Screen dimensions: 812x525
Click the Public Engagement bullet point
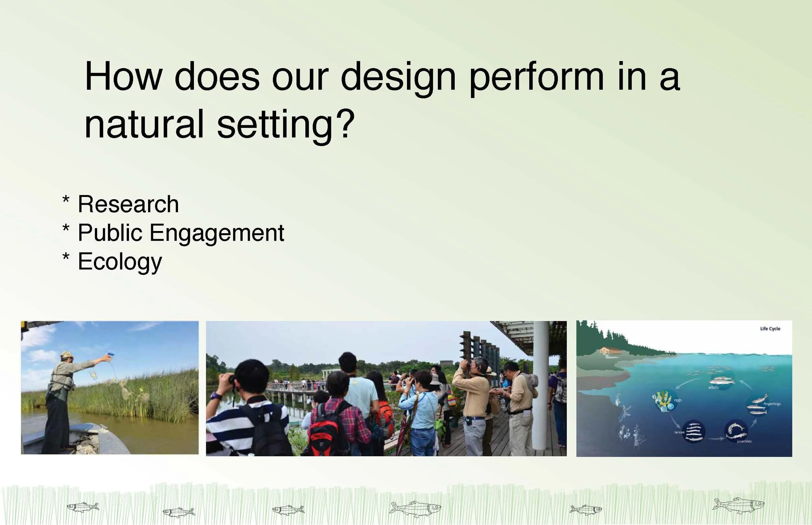(173, 233)
